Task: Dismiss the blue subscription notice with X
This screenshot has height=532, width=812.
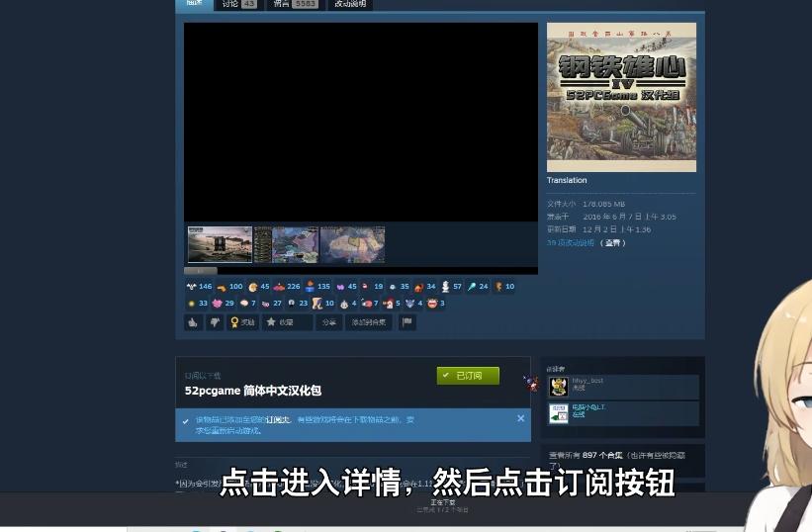Action: click(x=520, y=418)
